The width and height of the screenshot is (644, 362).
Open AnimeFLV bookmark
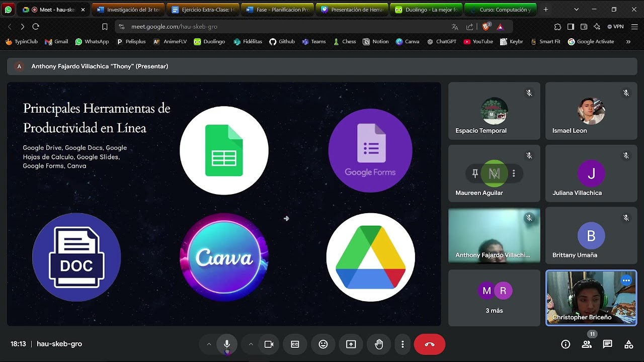tap(170, 42)
